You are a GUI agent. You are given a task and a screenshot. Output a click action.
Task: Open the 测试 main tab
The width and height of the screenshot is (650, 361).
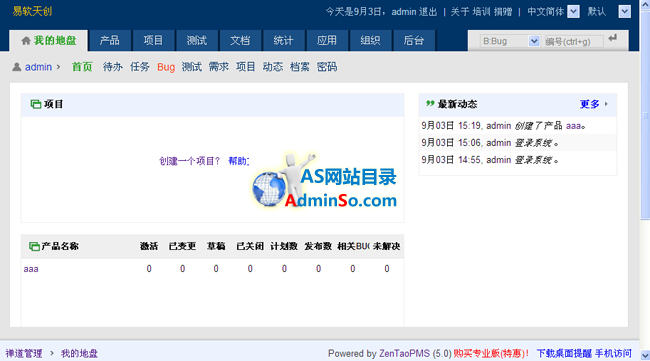[197, 40]
